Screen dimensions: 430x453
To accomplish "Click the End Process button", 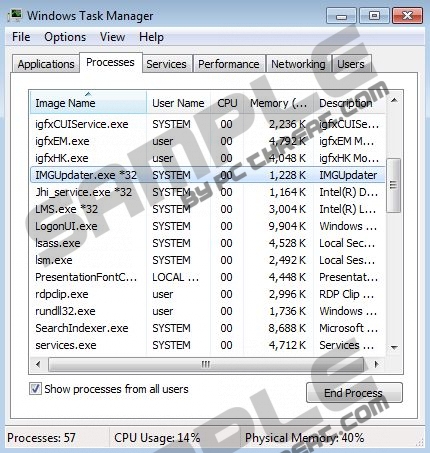I will 354,393.
